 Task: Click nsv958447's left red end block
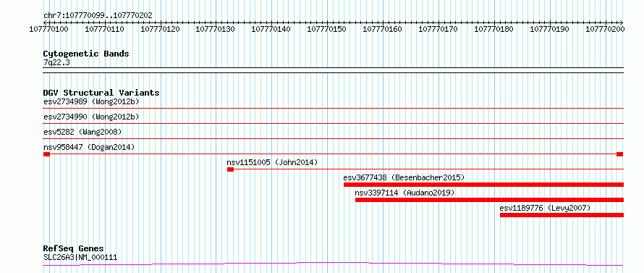pyautogui.click(x=46, y=154)
